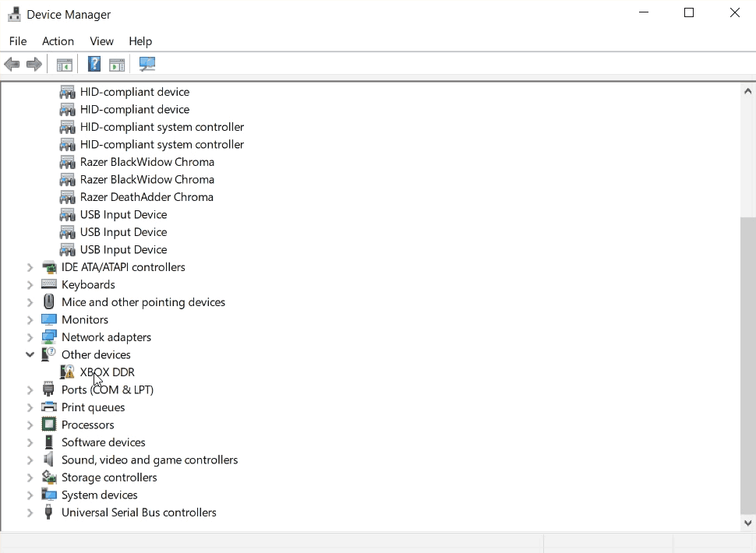Click the scrollbar down arrow
Screen dimensions: 756x553
click(x=747, y=523)
